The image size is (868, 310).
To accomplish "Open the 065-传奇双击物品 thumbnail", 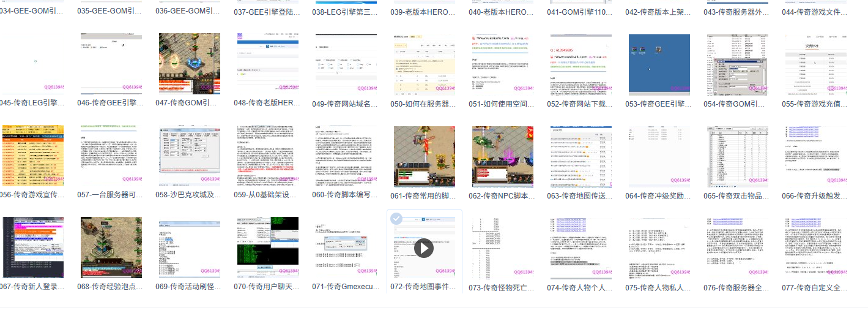I will tap(738, 156).
